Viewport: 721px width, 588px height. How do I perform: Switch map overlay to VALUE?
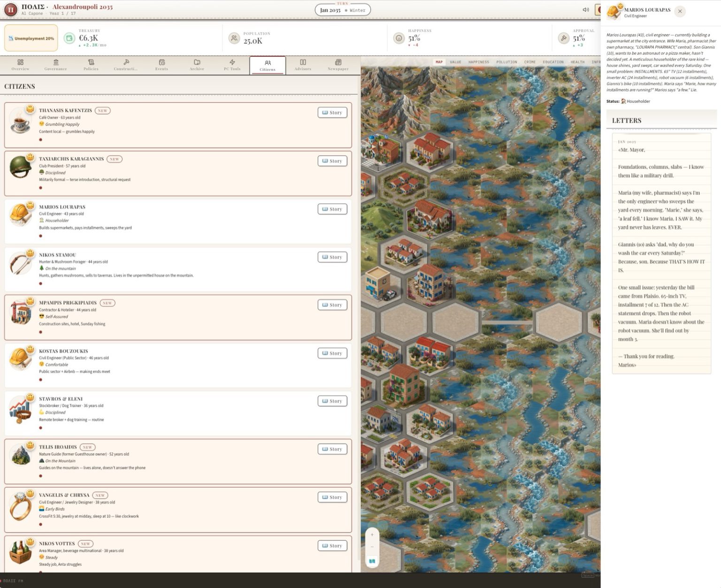click(455, 62)
